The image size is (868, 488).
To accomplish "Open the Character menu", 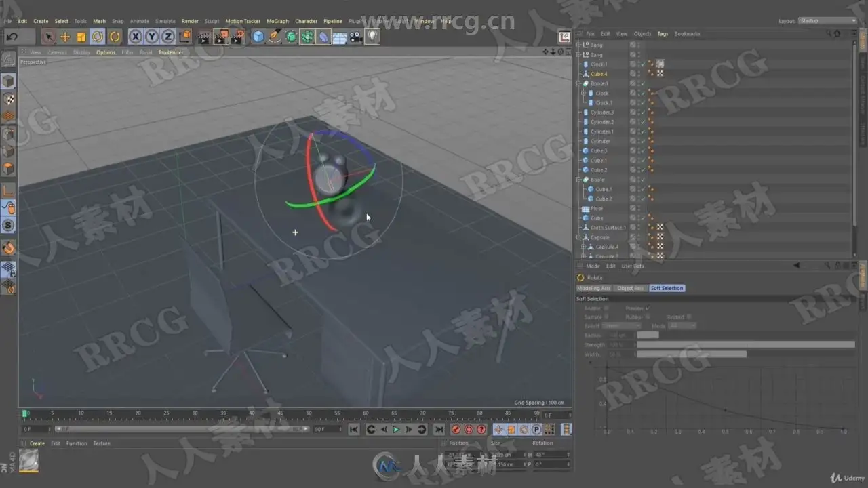I will (306, 21).
